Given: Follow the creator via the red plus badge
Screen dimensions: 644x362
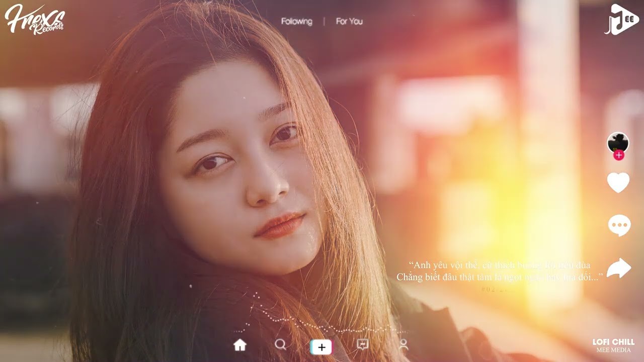Looking at the screenshot, I should click(x=619, y=155).
